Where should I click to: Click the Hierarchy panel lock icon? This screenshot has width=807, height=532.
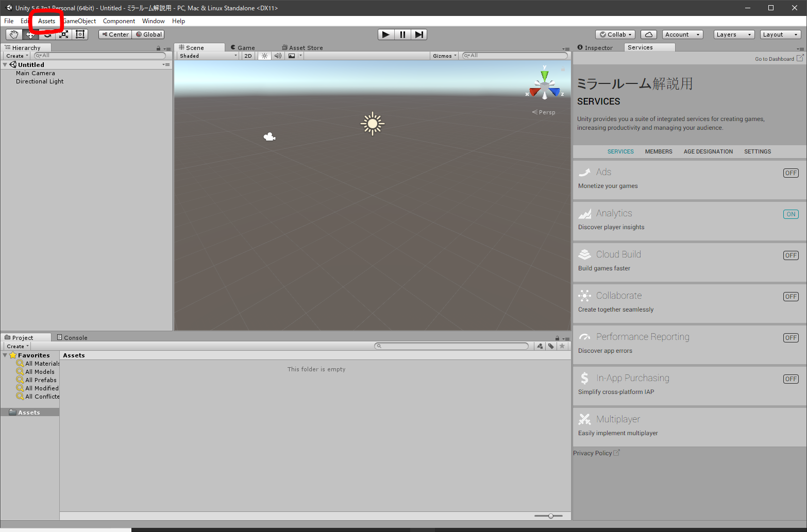(x=159, y=48)
